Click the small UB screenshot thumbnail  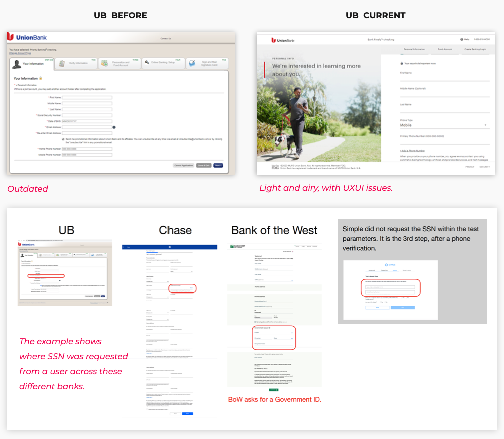pyautogui.click(x=65, y=272)
